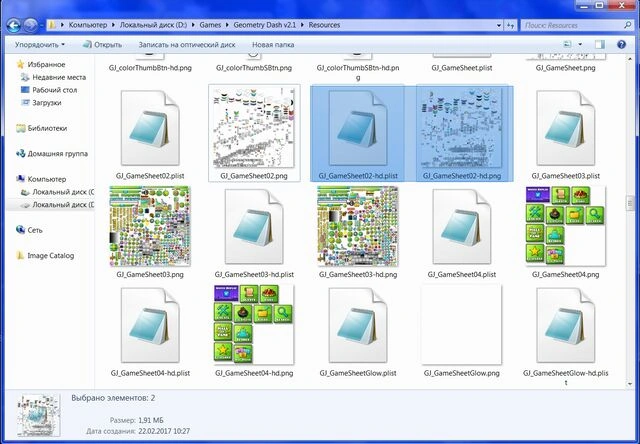Open Библиотеки in the navigation pane
Image resolution: width=640 pixels, height=444 pixels.
tap(42, 128)
